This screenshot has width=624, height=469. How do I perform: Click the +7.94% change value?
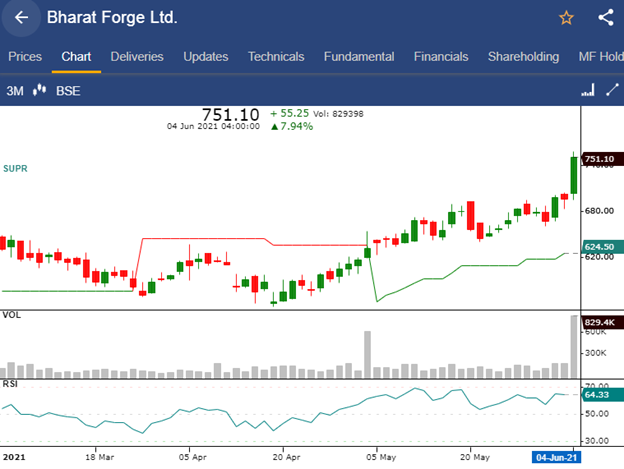click(x=292, y=126)
